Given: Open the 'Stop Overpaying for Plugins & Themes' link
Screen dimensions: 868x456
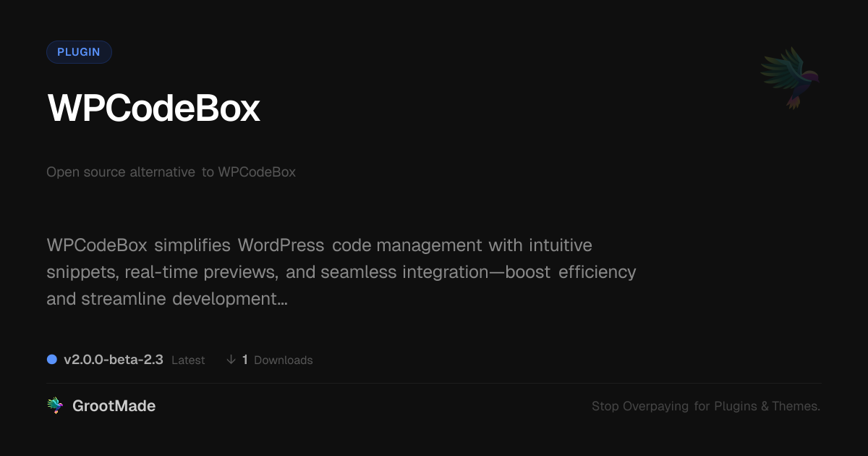Looking at the screenshot, I should pos(706,406).
